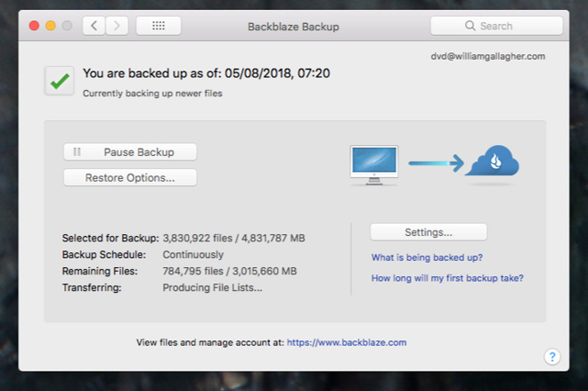Viewport: 588px width, 391px height.
Task: Click the 'Continuously' schedule value
Action: pos(193,255)
